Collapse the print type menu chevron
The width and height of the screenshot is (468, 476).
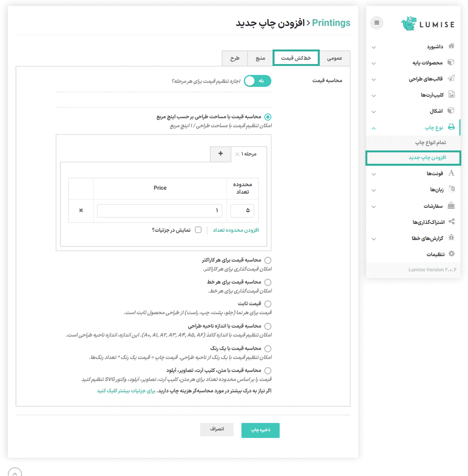click(x=373, y=128)
